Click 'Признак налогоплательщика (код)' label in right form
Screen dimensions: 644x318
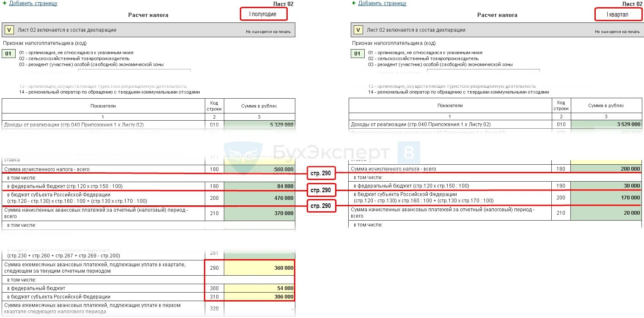(x=394, y=43)
